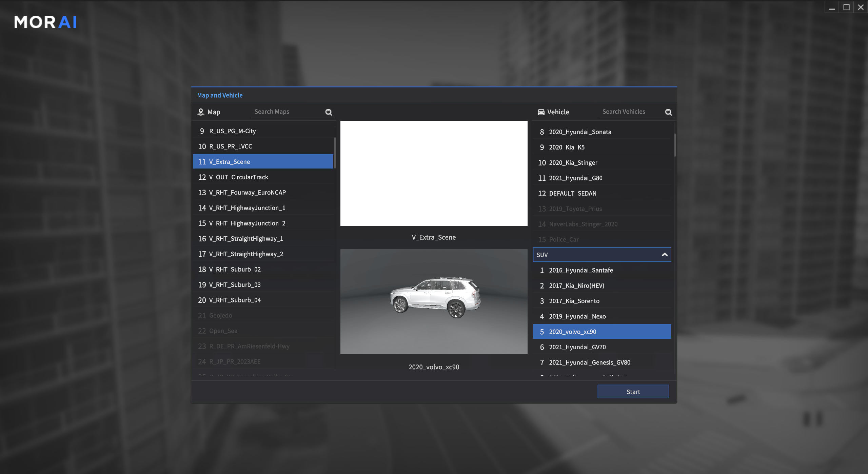Click the Map pin icon
868x474 pixels.
tap(201, 112)
